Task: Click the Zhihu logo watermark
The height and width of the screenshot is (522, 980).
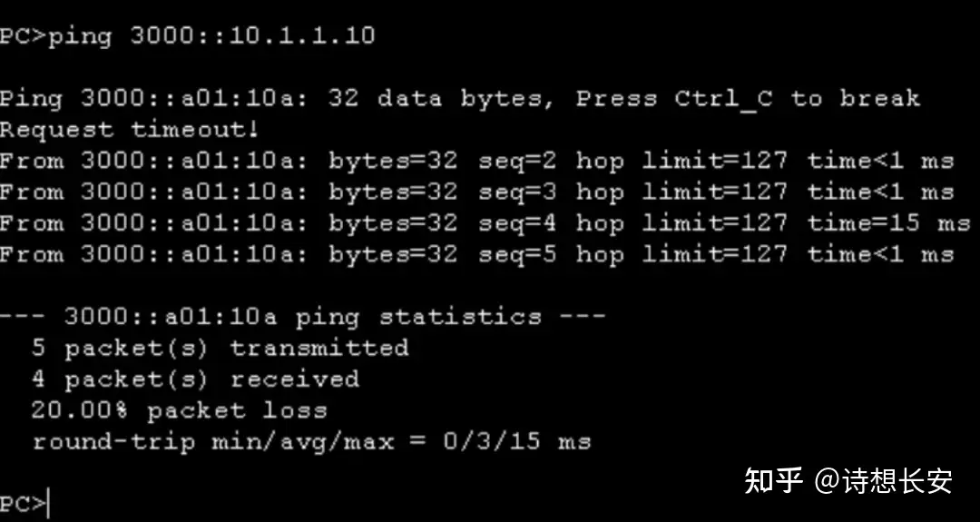Action: pos(773,480)
